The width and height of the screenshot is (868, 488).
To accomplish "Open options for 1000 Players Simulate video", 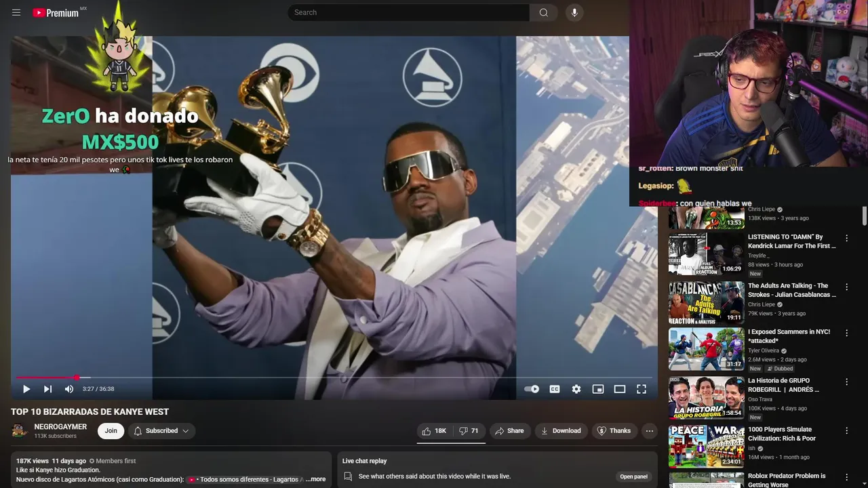I will (x=846, y=430).
